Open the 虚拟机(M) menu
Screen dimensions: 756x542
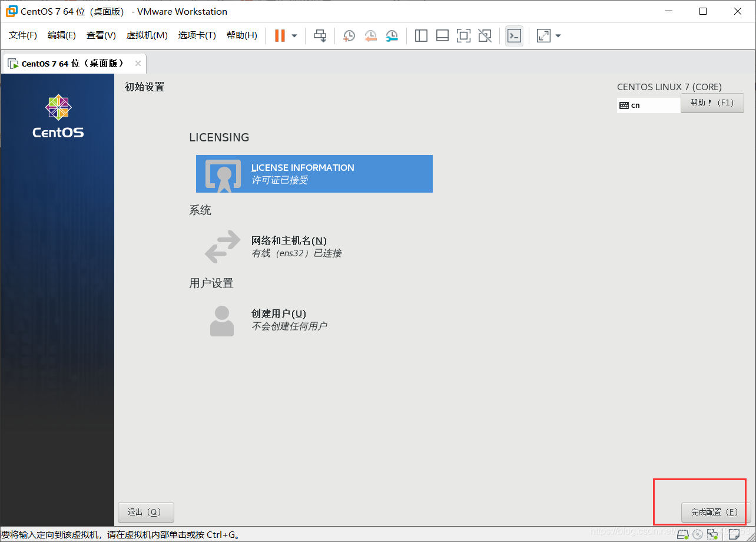[147, 35]
